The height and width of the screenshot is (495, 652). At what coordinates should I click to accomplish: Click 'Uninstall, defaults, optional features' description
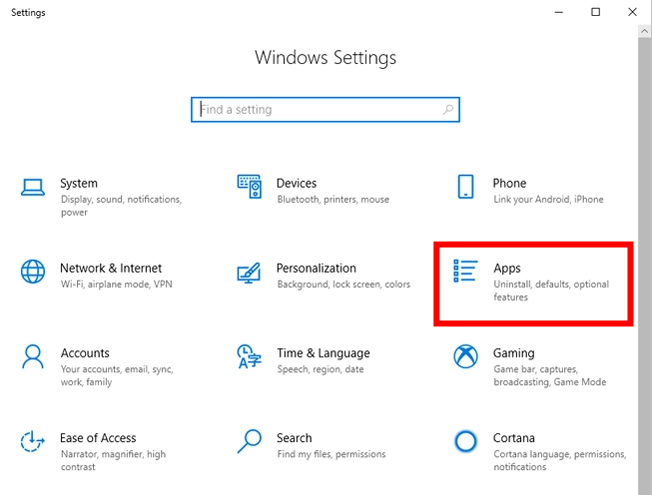point(551,291)
